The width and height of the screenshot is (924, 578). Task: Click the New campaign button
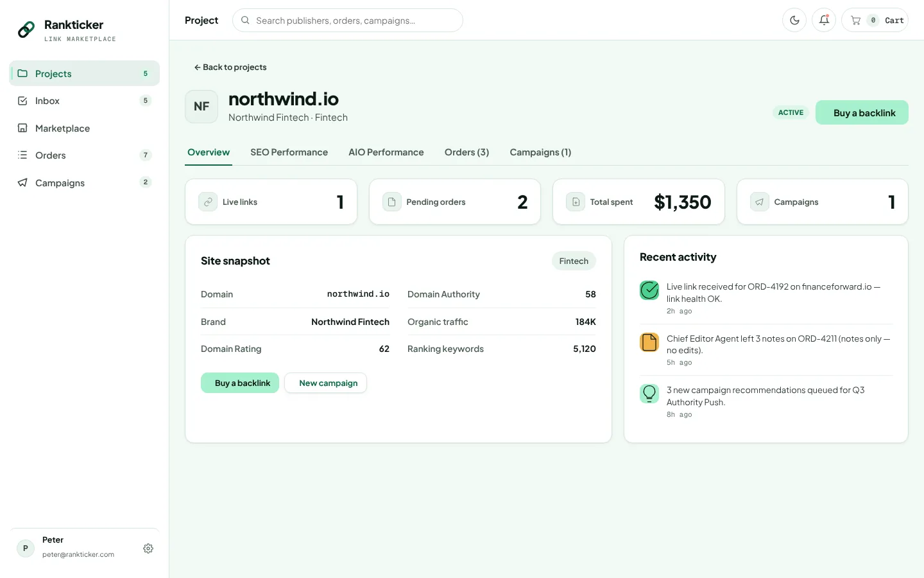point(326,383)
